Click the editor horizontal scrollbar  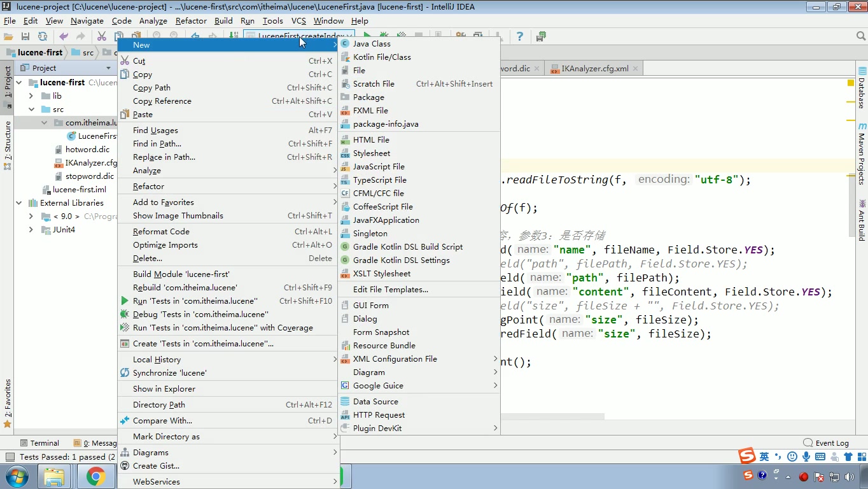coord(552,418)
